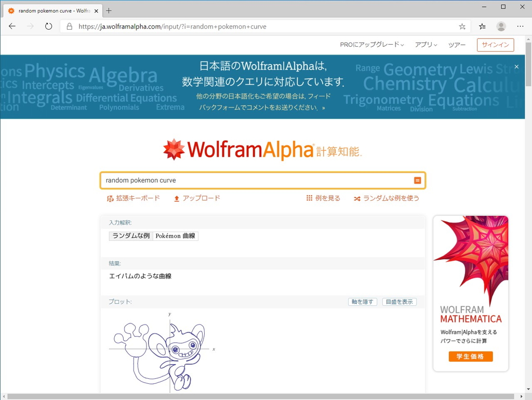
Task: Expand the PROにアップグレード dropdown
Action: pyautogui.click(x=372, y=45)
